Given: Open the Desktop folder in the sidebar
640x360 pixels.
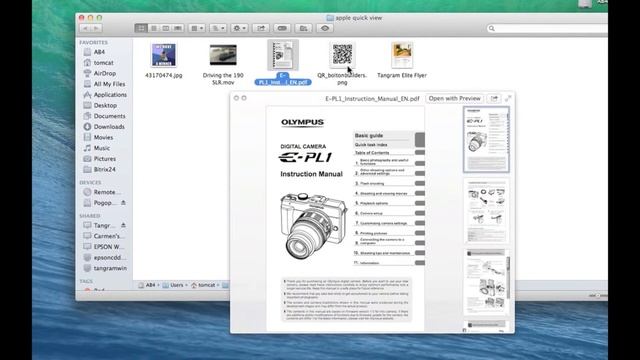Looking at the screenshot, I should point(104,105).
